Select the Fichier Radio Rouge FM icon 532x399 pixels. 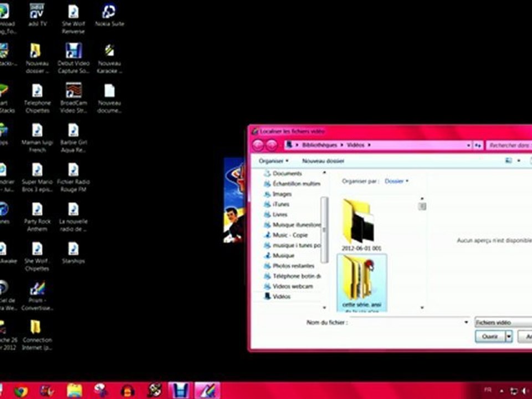click(73, 177)
